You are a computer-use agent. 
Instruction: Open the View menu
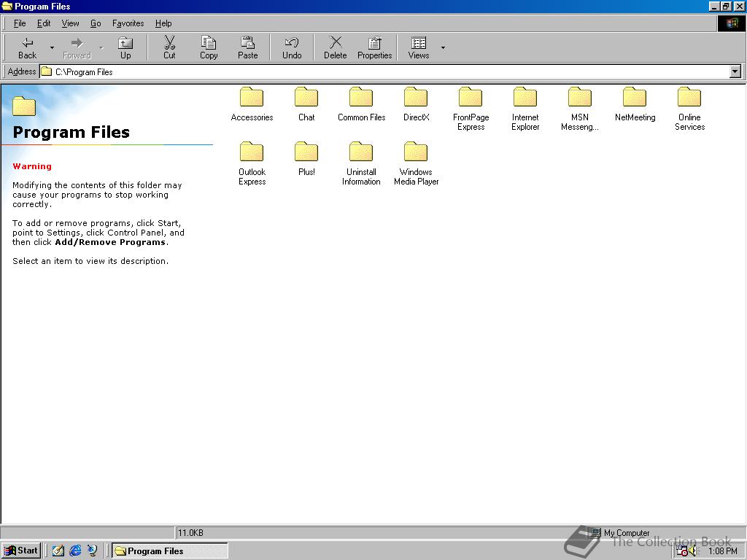(70, 23)
